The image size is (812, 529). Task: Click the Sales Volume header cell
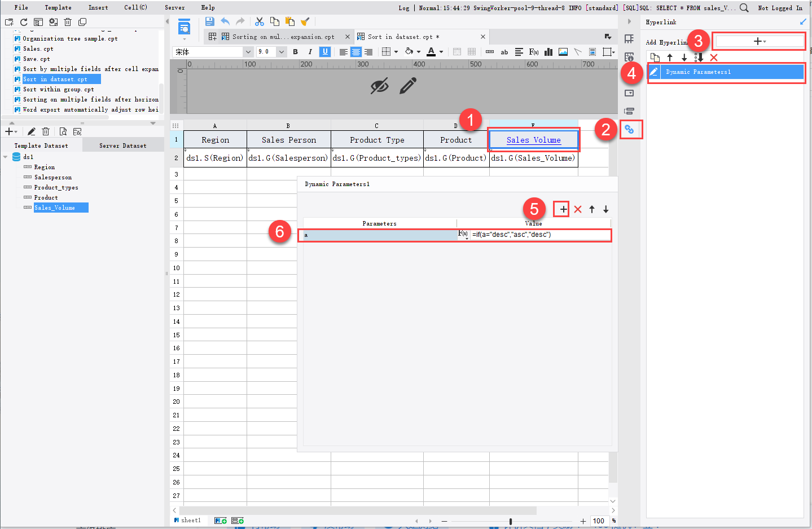(x=534, y=140)
